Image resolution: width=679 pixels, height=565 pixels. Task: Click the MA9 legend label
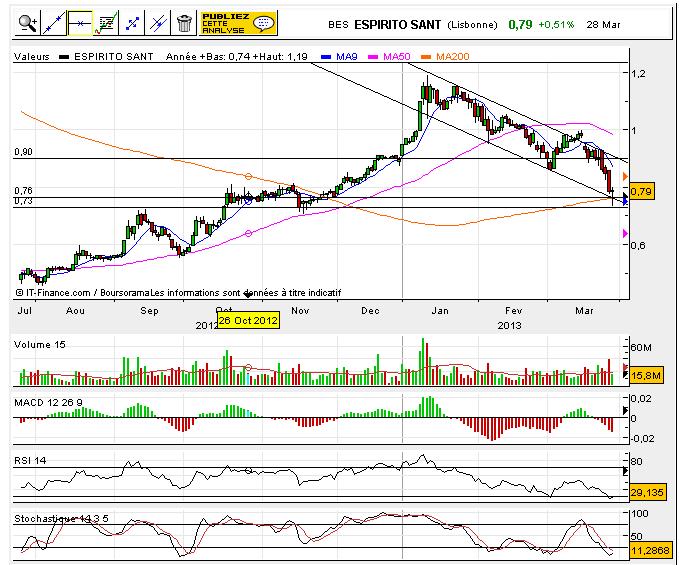point(346,56)
